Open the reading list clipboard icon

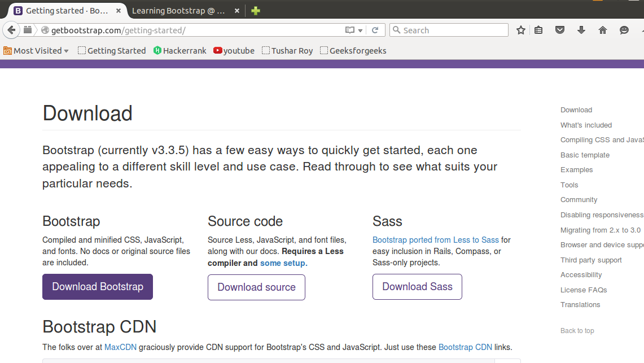point(538,30)
